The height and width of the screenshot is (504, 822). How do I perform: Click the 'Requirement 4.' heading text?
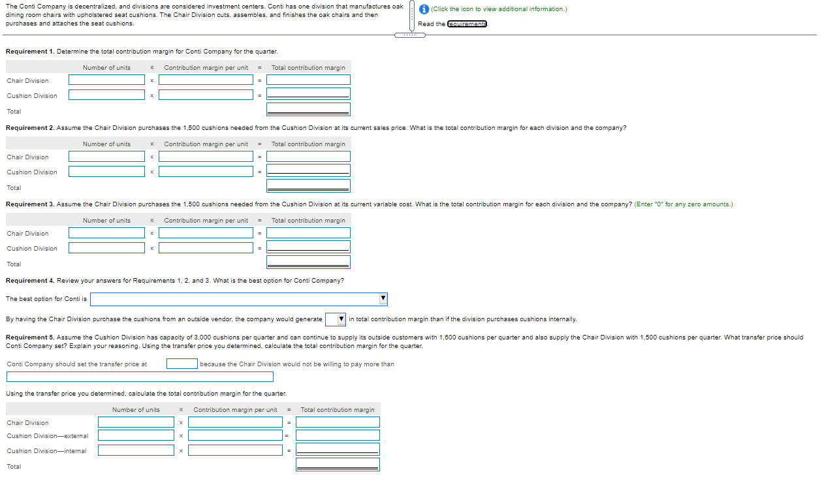tap(30, 281)
